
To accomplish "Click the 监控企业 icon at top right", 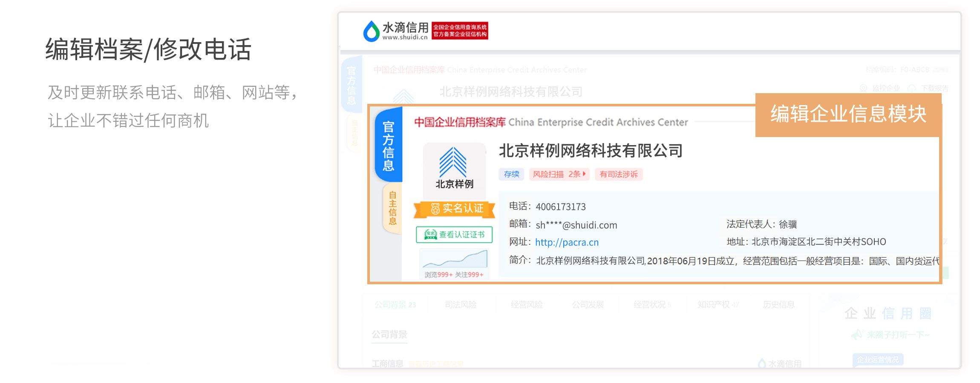I will click(863, 88).
